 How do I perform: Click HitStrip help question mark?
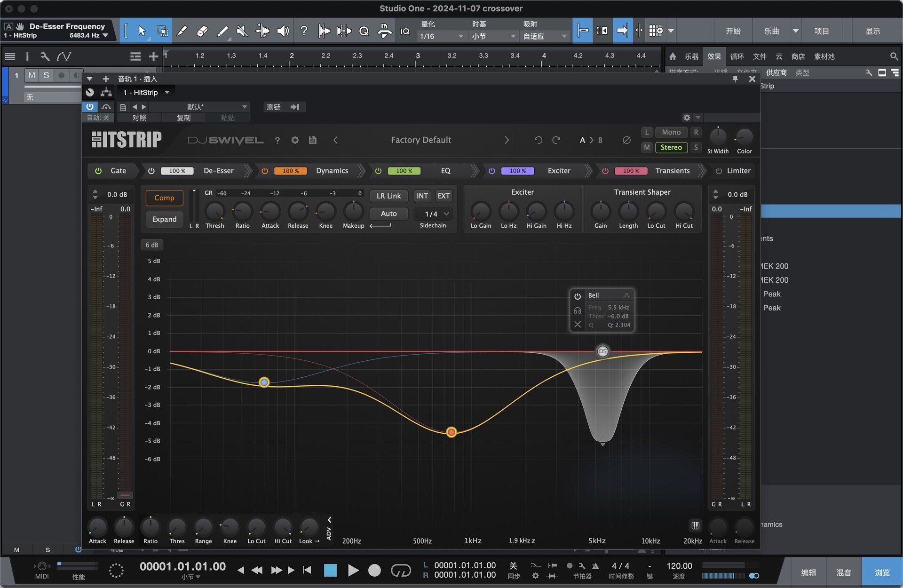[x=277, y=140]
